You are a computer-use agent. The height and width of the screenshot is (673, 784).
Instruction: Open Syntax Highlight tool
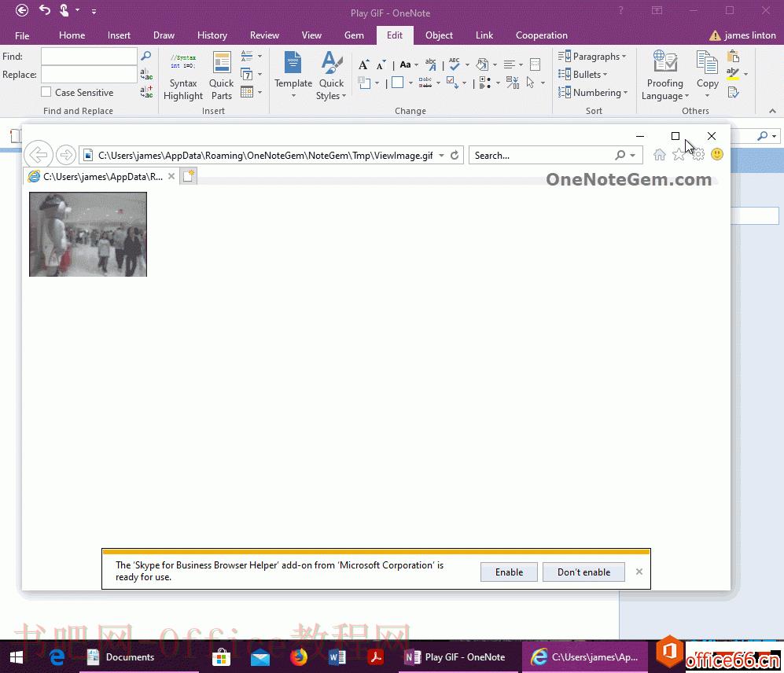point(183,76)
